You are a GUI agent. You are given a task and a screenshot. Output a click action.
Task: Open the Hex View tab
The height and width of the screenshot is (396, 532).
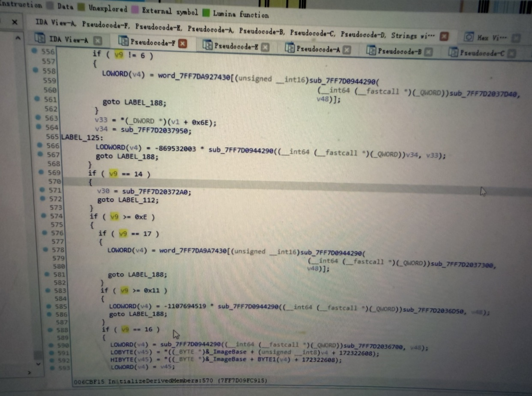click(x=492, y=38)
